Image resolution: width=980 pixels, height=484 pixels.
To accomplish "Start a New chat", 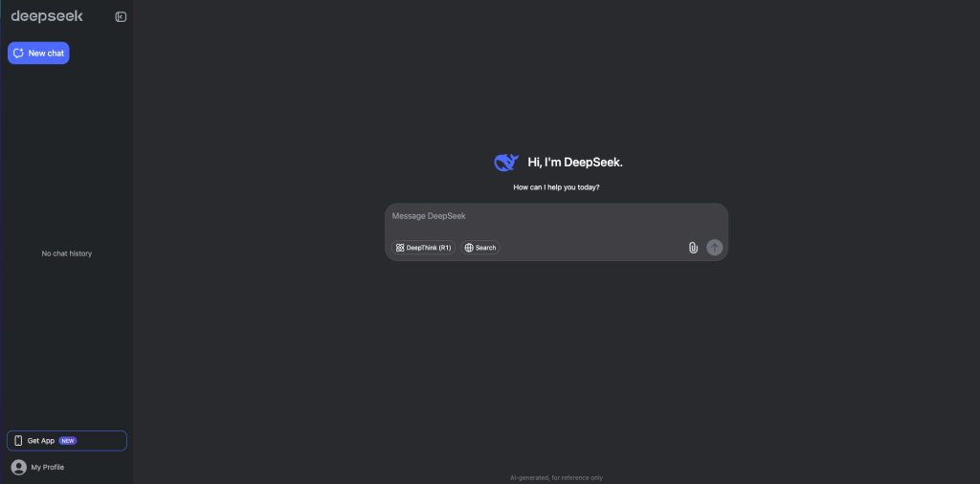I will 38,53.
